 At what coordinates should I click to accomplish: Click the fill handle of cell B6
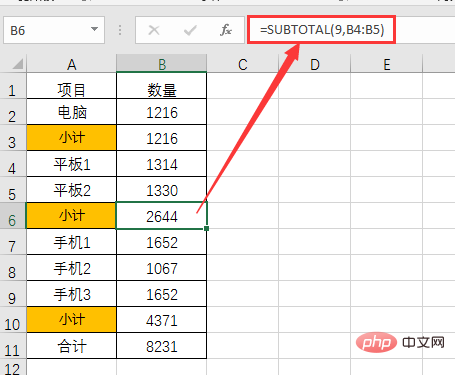[207, 228]
